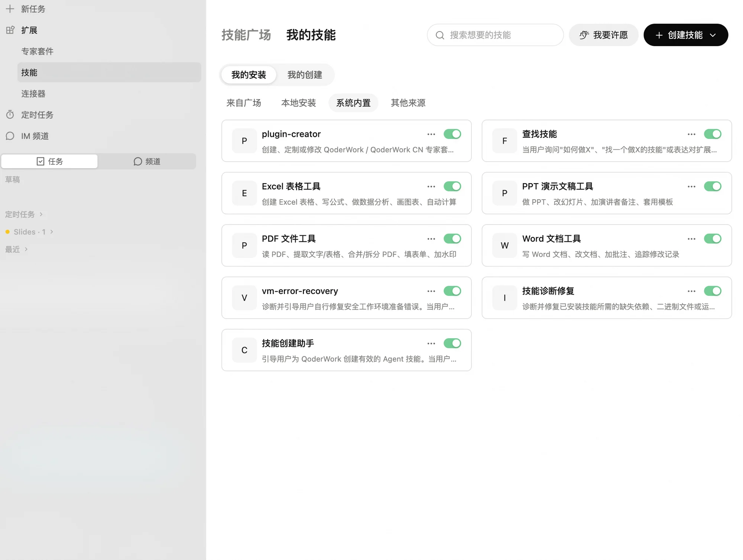Select the 我的安装 tab
Image resolution: width=743 pixels, height=560 pixels.
[x=249, y=75]
